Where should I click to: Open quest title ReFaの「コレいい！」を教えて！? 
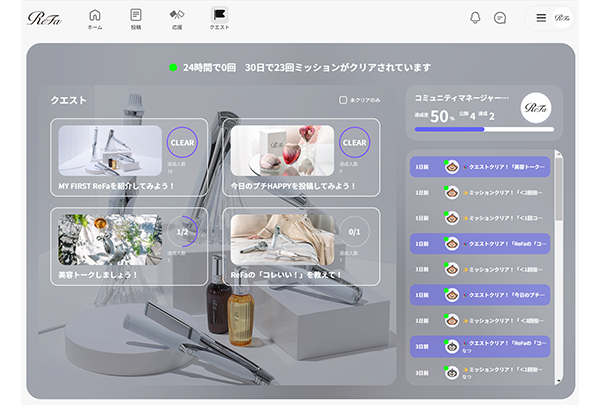click(x=286, y=275)
